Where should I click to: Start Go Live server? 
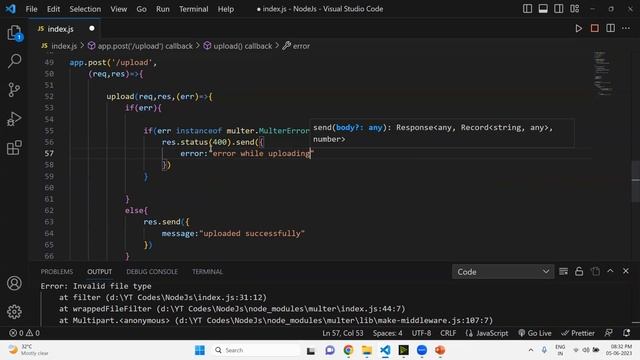coord(535,333)
